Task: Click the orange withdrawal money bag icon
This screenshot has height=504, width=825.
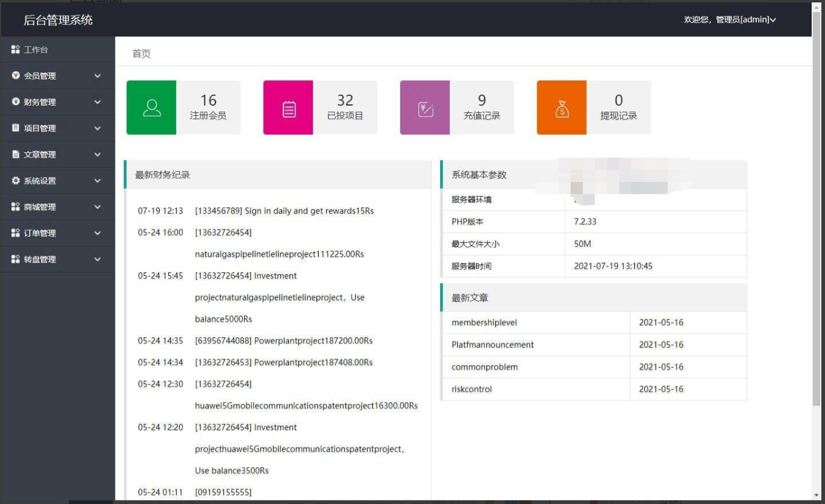Action: click(x=562, y=107)
